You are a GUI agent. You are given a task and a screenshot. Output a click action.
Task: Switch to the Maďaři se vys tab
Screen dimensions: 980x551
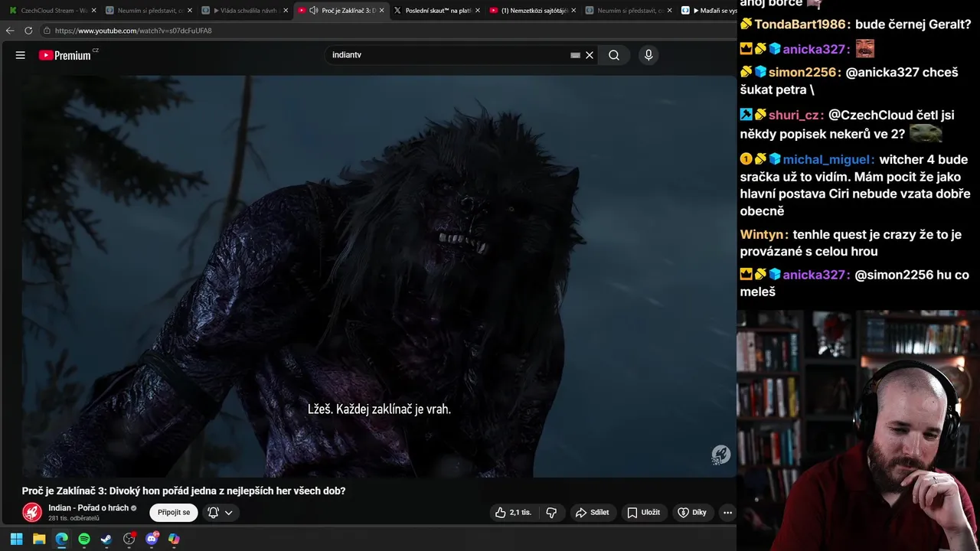[708, 11]
